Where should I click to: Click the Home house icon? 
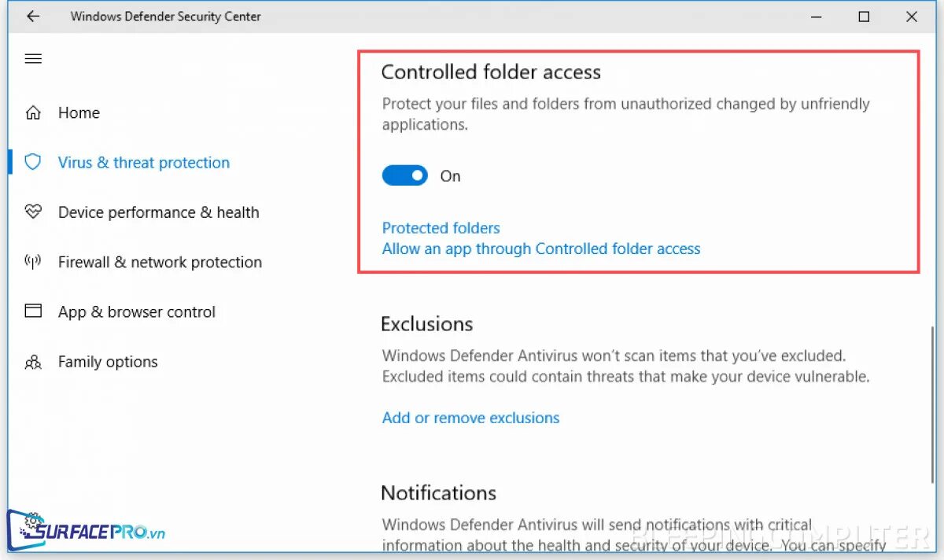click(x=33, y=112)
